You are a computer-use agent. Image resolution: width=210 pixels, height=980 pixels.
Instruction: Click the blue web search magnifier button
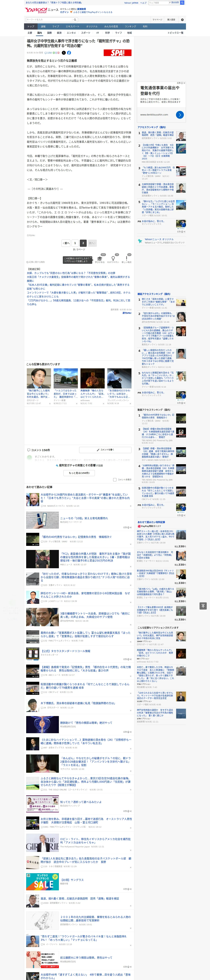(x=182, y=3)
